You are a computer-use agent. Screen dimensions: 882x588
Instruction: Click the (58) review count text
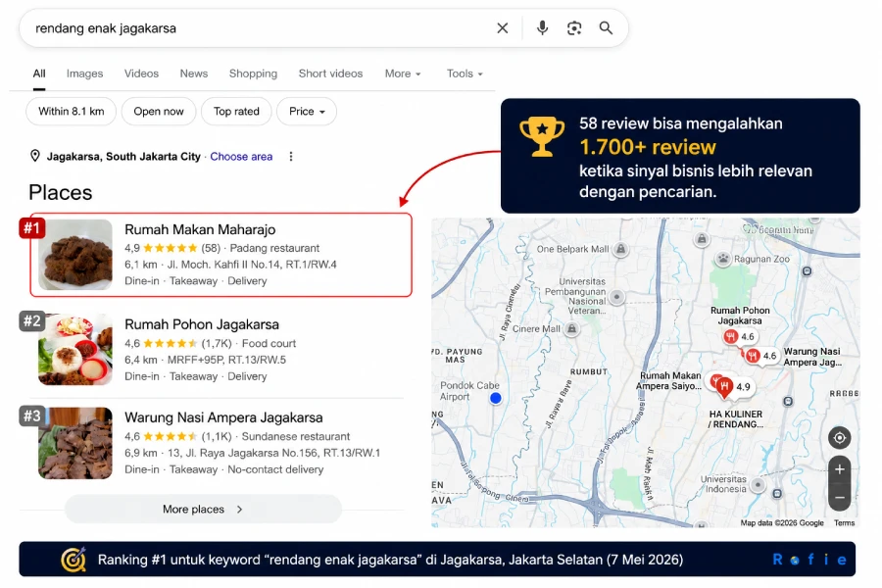pyautogui.click(x=211, y=248)
